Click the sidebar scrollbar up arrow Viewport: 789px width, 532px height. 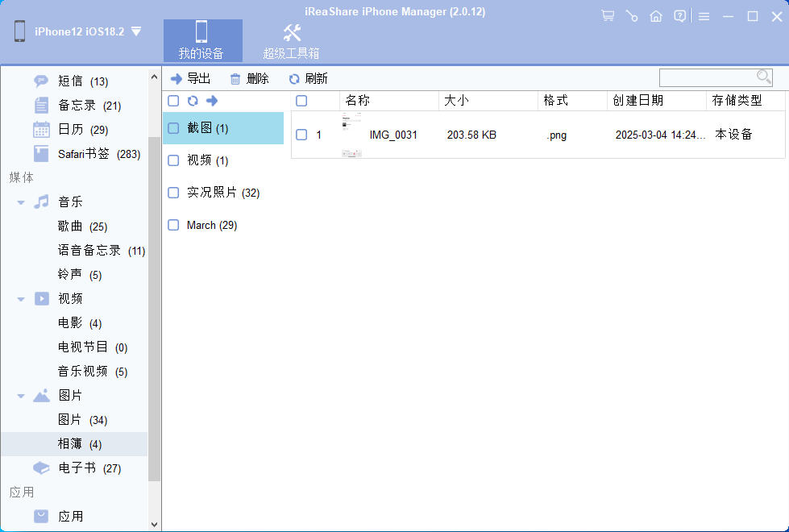click(x=154, y=77)
